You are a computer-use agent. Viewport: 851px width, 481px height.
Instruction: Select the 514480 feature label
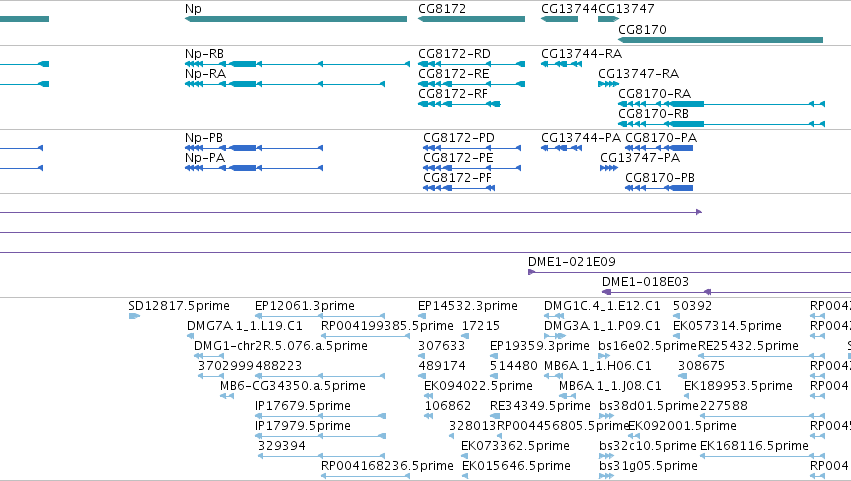(513, 366)
